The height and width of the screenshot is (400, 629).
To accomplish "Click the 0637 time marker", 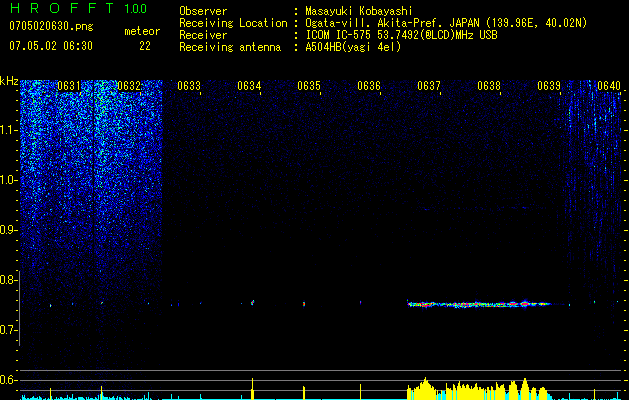I will point(429,86).
